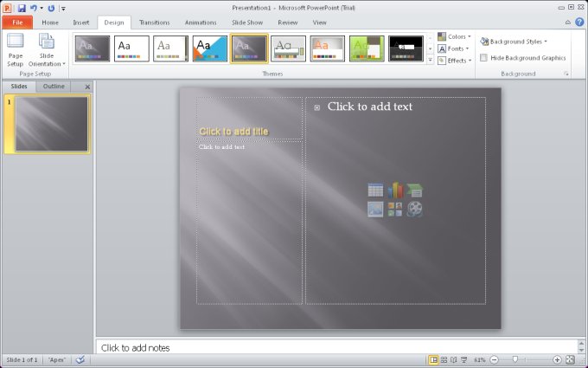Open the Undo history dropdown arrow
Image resolution: width=588 pixels, height=368 pixels.
pyautogui.click(x=42, y=9)
